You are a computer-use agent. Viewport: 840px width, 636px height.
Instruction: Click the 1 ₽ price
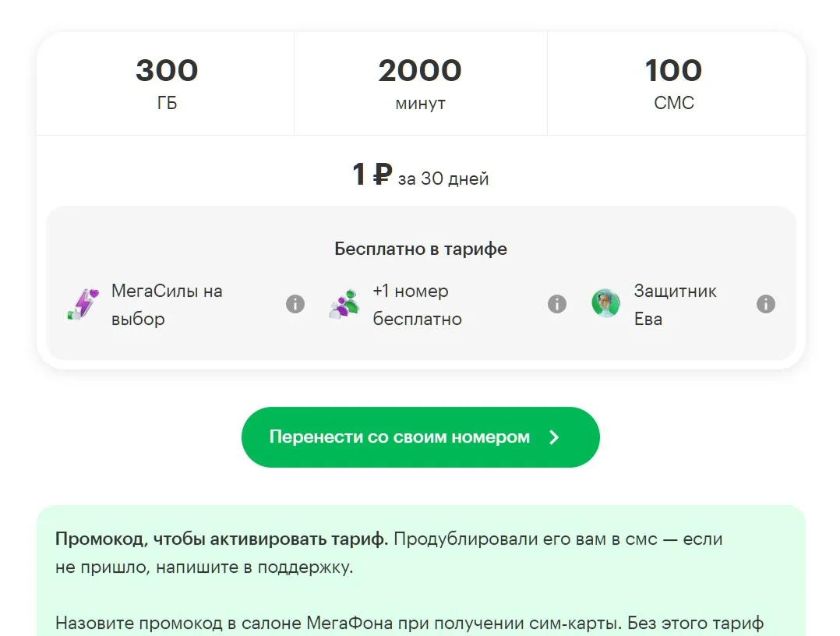click(x=371, y=175)
